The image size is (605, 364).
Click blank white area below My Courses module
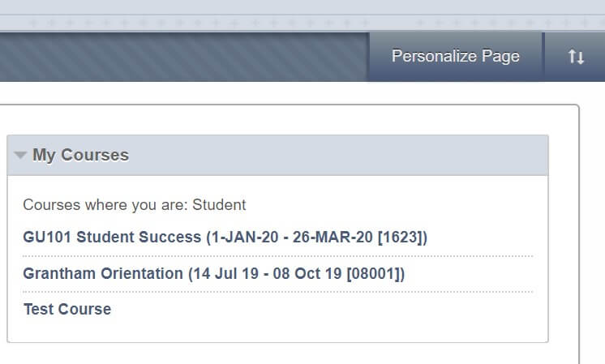(x=276, y=353)
